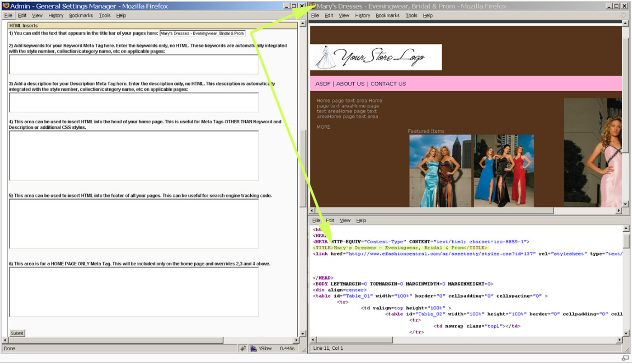Click the source viewer horizontal scrollbar thumb
The image size is (632, 364).
355,340
